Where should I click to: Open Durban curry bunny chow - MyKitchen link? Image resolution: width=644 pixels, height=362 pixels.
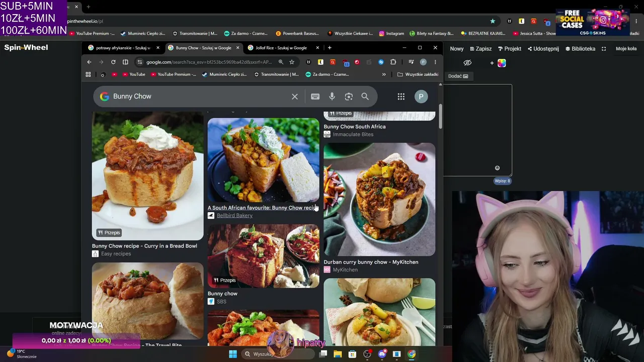coord(371,262)
